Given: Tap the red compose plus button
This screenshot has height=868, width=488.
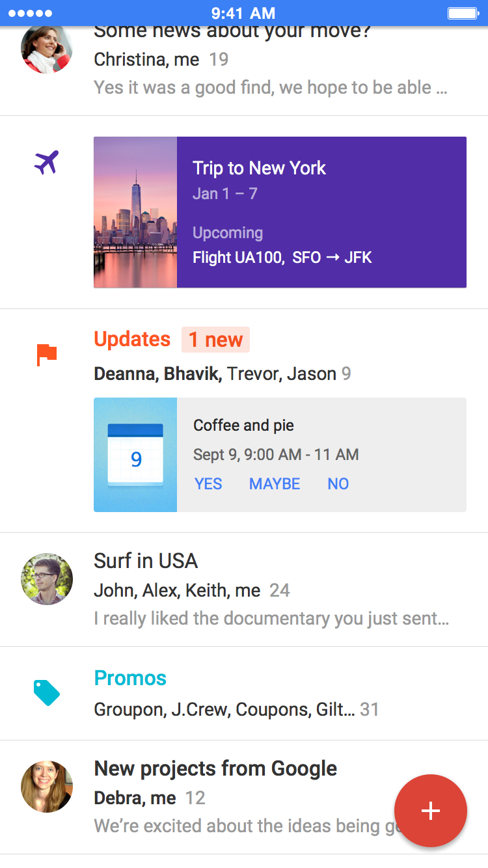Looking at the screenshot, I should point(430,811).
